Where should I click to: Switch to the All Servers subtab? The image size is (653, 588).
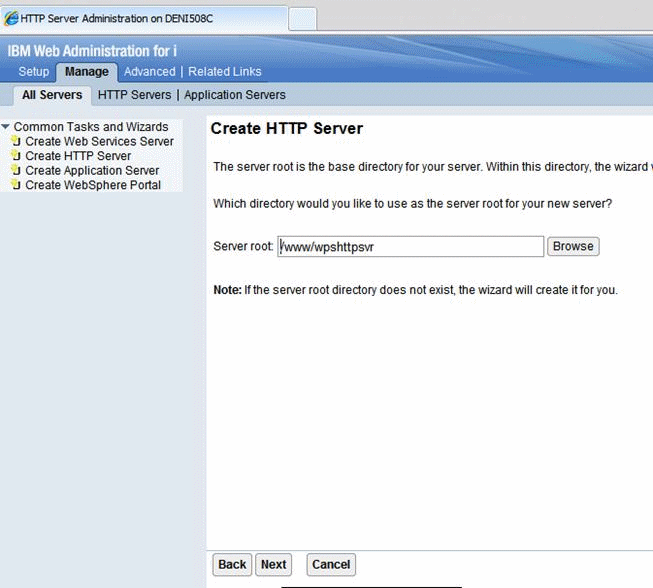52,95
